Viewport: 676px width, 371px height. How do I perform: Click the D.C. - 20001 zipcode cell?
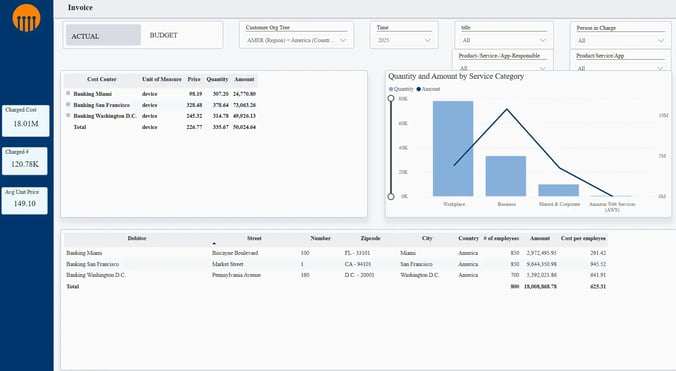tap(360, 275)
